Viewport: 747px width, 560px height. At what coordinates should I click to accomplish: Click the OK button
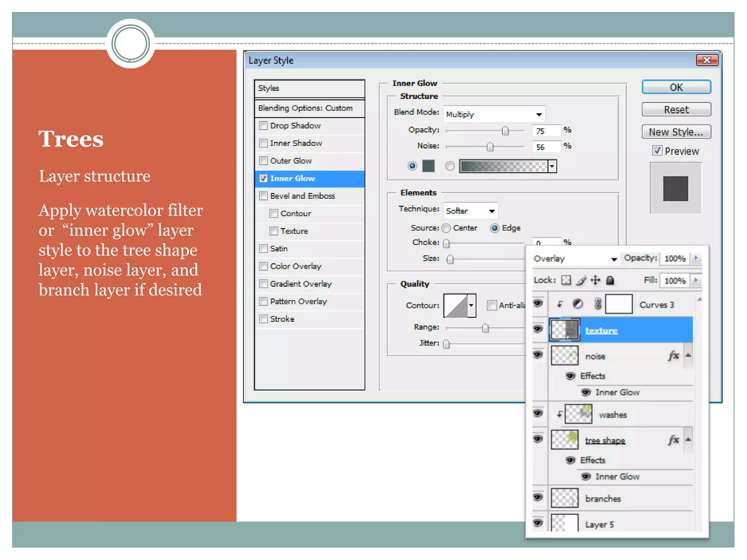click(676, 87)
